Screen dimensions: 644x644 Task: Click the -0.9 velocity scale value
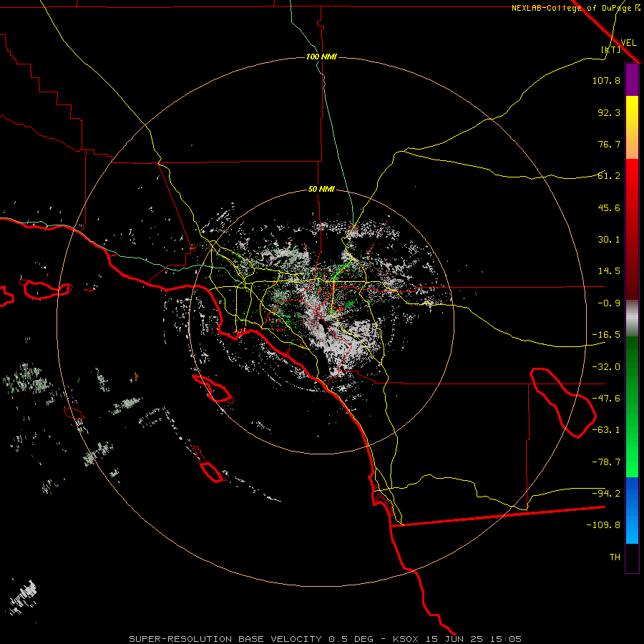[x=609, y=303]
